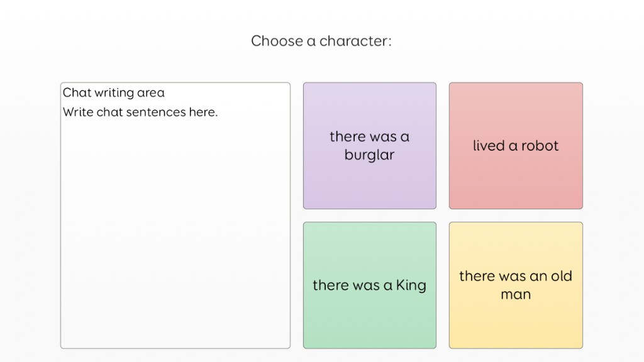Click the "there was a King" text
Viewport: 644px width, 362px height.
(x=369, y=285)
